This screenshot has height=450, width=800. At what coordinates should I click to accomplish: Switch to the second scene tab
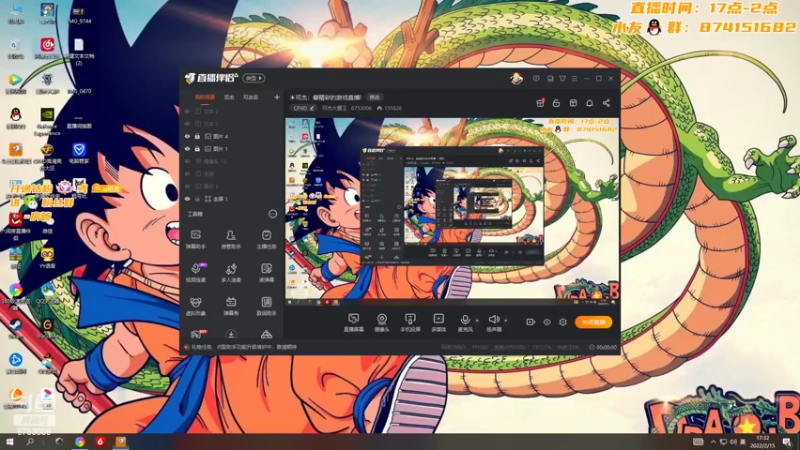pyautogui.click(x=229, y=97)
